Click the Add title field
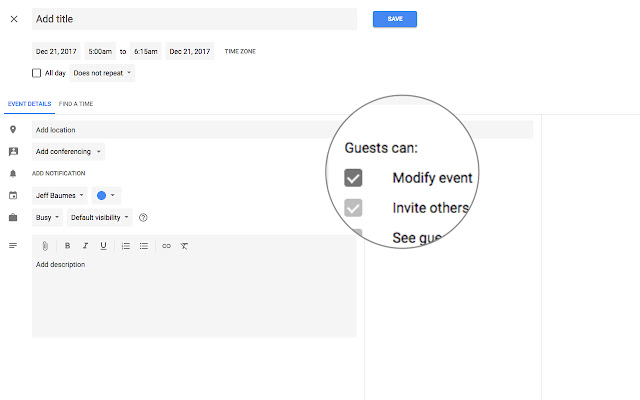 (194, 19)
